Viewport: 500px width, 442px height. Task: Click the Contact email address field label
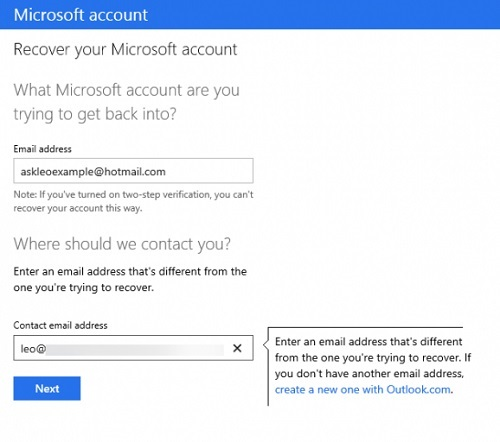tap(60, 325)
